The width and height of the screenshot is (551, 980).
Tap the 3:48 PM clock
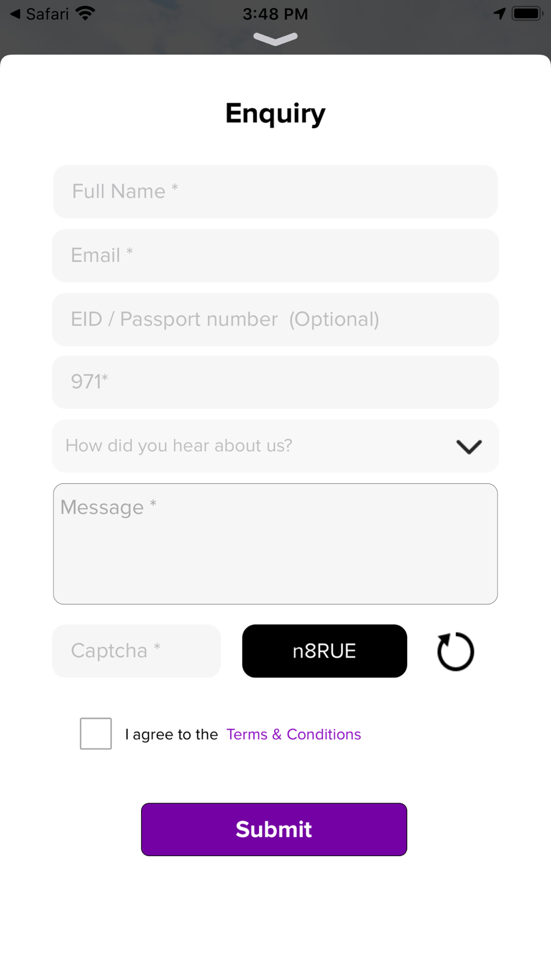pyautogui.click(x=275, y=14)
